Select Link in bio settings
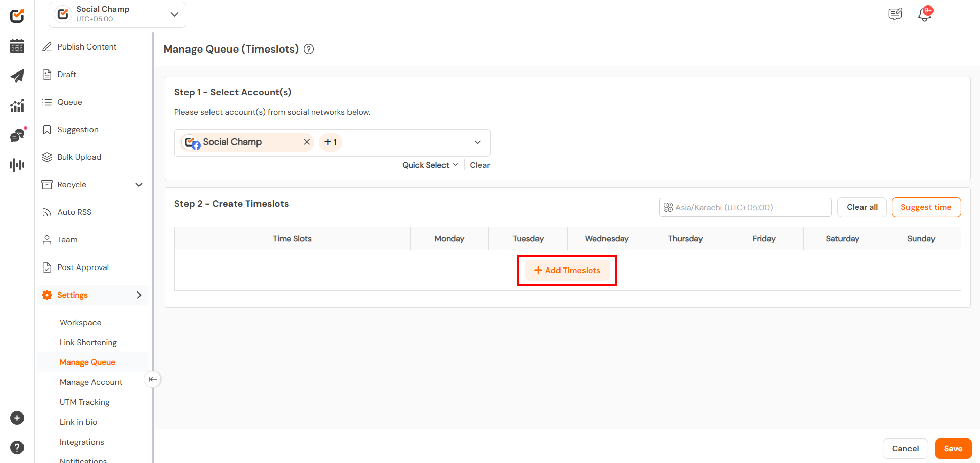 [78, 422]
